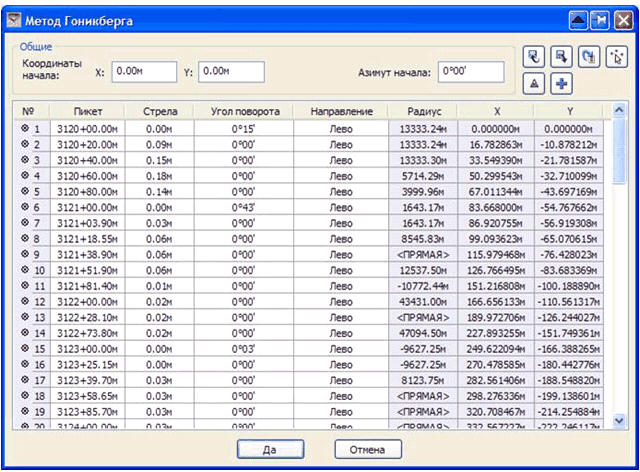Click the third toolbar icon with blue arrow
Viewport: 640px width, 472px height.
point(588,57)
